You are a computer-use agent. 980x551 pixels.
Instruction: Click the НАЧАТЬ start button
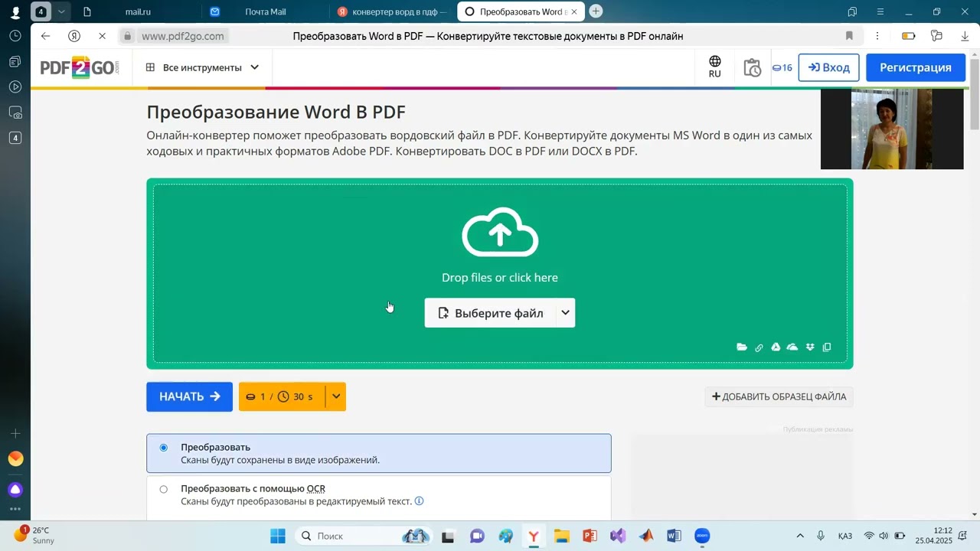pos(190,396)
